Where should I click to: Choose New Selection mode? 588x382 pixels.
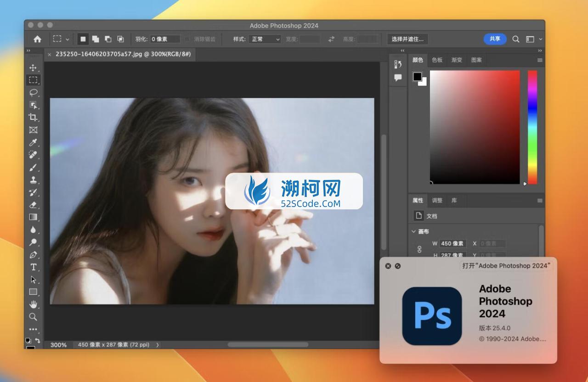[83, 39]
